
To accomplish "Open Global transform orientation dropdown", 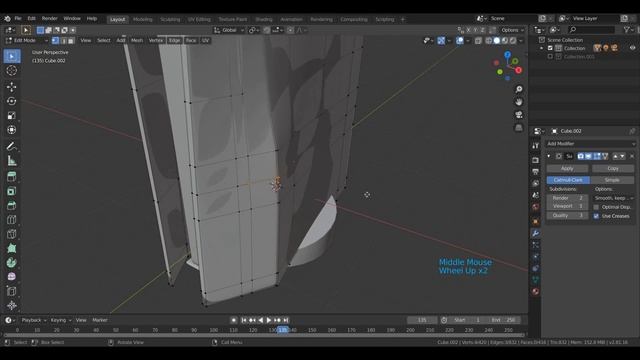I will 229,30.
